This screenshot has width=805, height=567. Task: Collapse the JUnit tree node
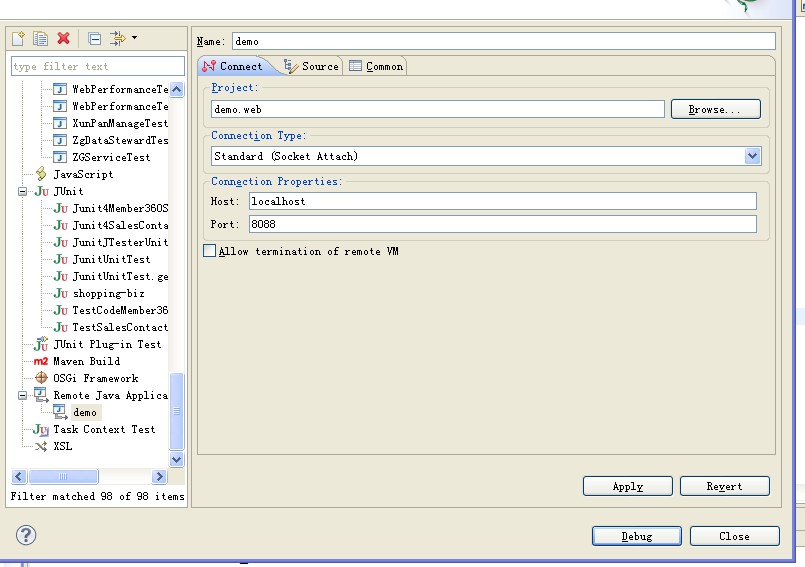23,191
